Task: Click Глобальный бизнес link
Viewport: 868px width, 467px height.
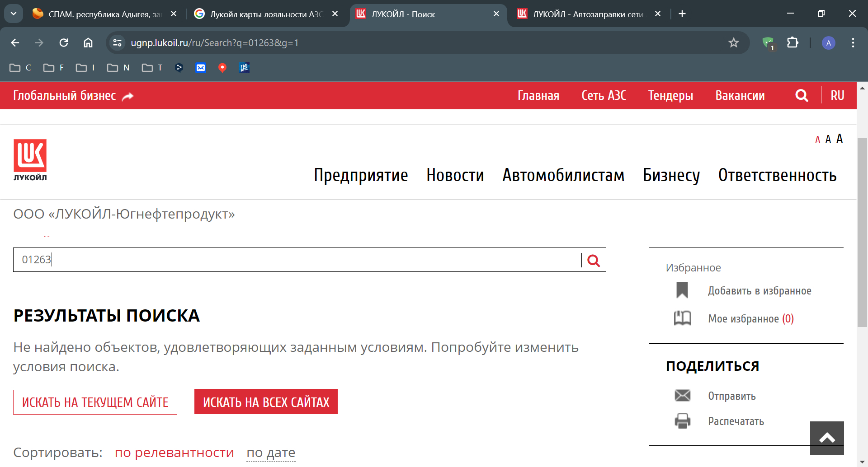Action: pos(65,96)
